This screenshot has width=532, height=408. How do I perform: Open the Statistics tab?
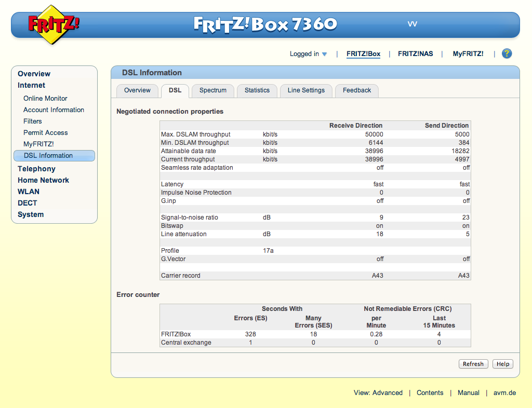click(257, 90)
